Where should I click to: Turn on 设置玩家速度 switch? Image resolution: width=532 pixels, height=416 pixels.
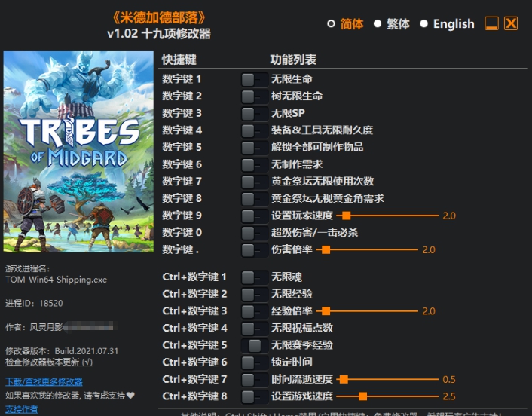click(255, 216)
